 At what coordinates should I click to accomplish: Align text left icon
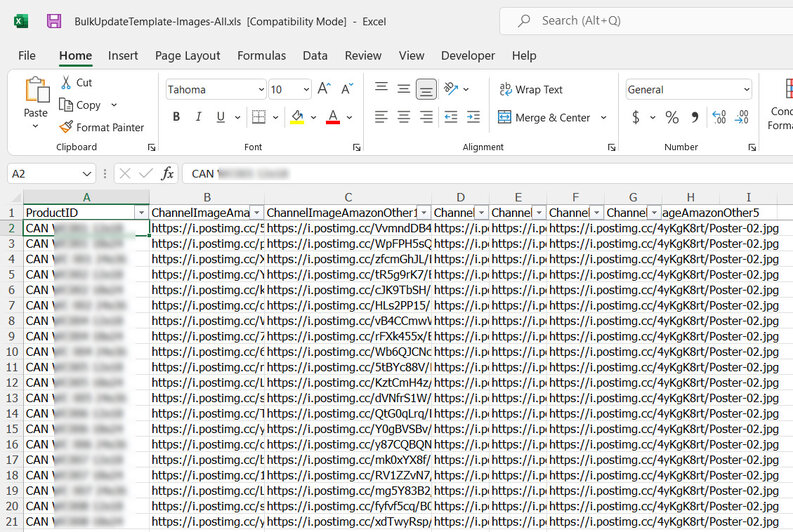(381, 117)
